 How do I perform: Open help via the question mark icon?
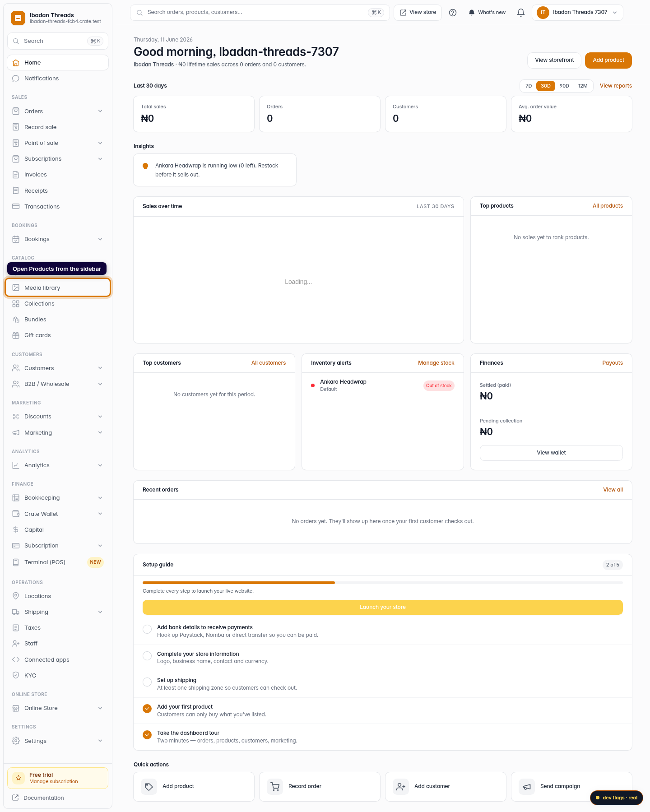coord(453,13)
